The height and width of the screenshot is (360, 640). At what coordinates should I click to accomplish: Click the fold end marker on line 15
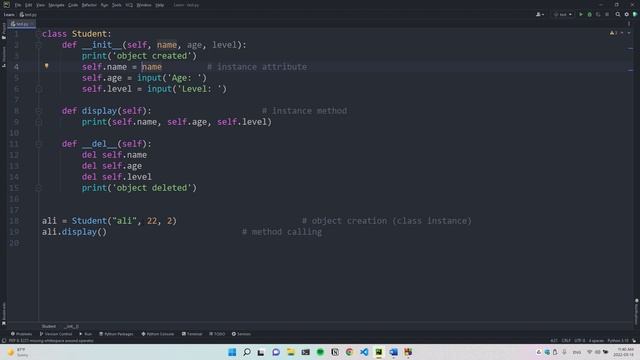pos(38,188)
